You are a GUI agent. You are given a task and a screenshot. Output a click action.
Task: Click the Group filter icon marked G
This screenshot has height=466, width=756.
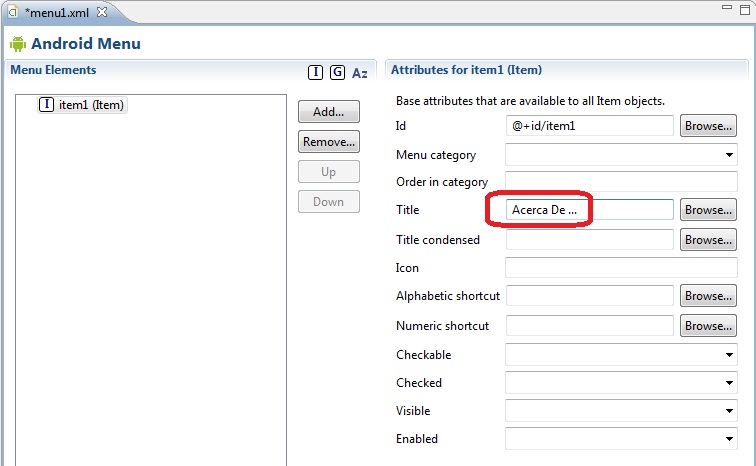tap(337, 72)
